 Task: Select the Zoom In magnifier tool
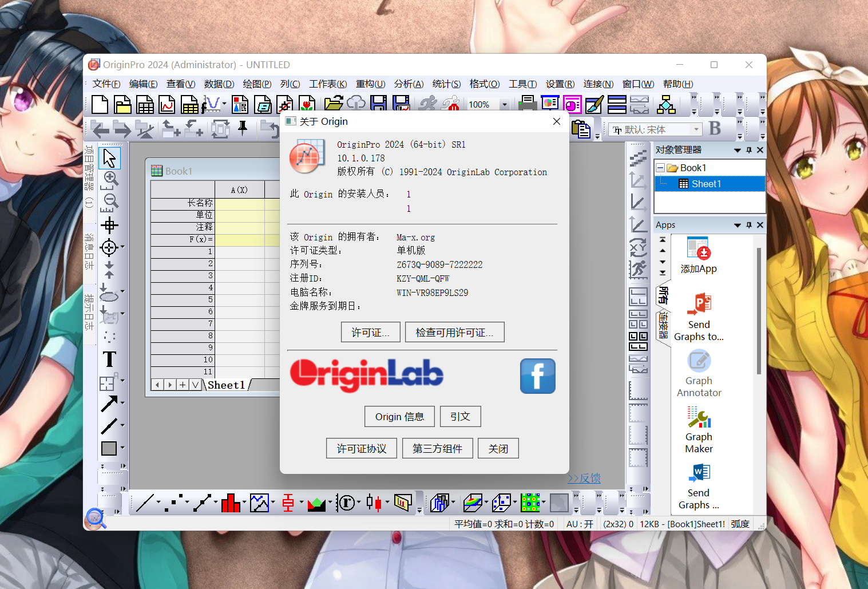109,180
